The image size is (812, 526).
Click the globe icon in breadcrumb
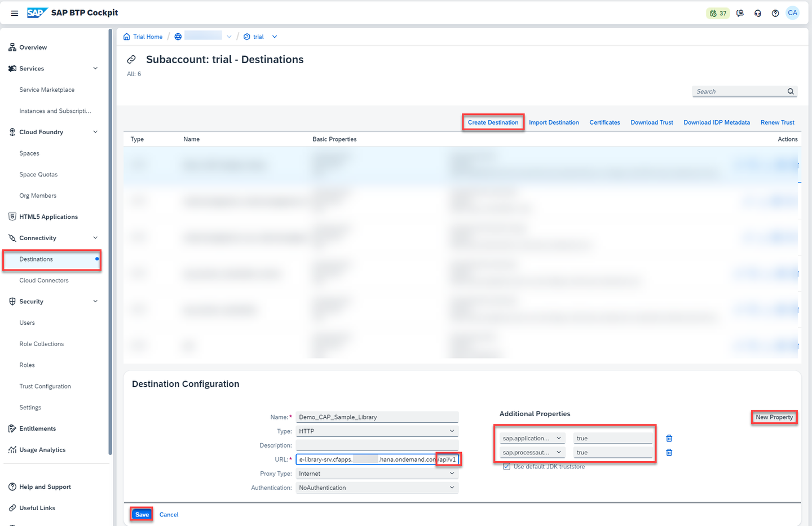[178, 37]
